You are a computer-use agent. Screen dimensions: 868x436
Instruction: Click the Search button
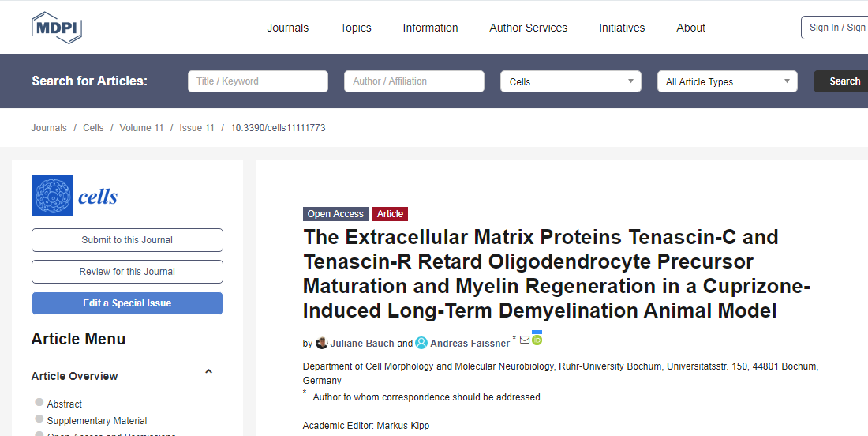(x=841, y=81)
